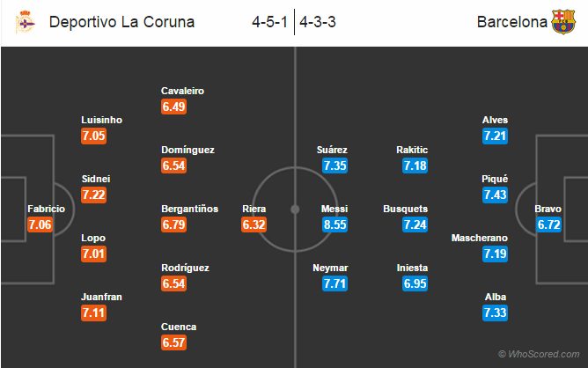Click the Bergantiños player name
The height and width of the screenshot is (368, 588).
pyautogui.click(x=190, y=209)
